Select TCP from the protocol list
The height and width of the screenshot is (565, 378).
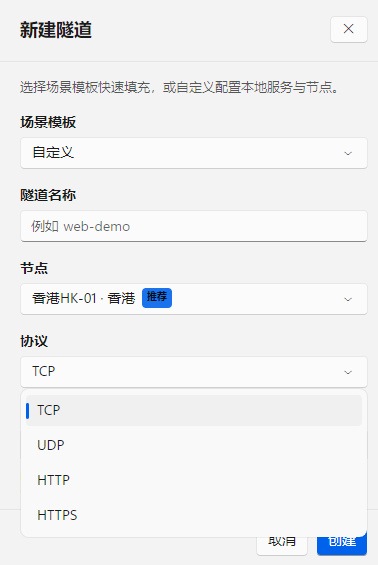point(194,410)
